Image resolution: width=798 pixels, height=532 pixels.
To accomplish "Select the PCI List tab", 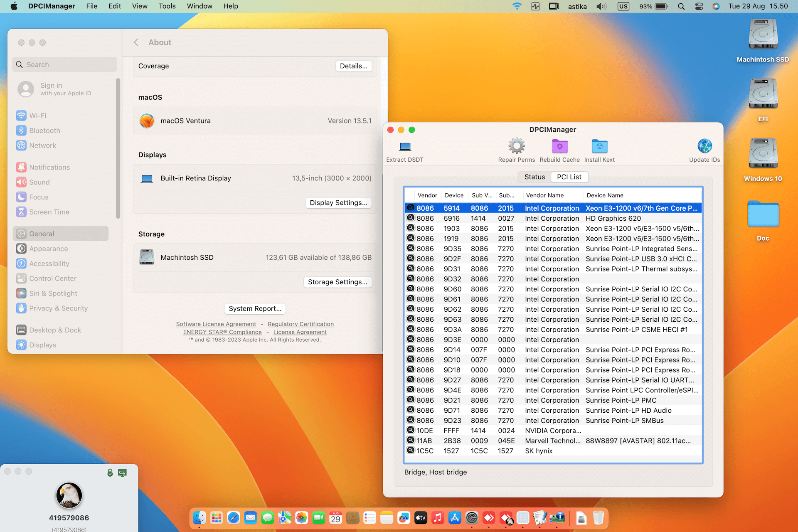I will pyautogui.click(x=569, y=177).
